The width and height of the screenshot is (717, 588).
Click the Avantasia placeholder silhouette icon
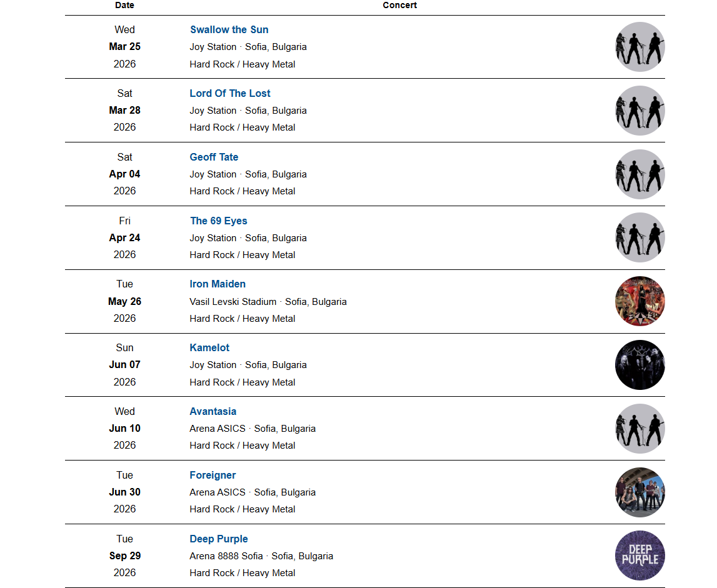tap(639, 429)
